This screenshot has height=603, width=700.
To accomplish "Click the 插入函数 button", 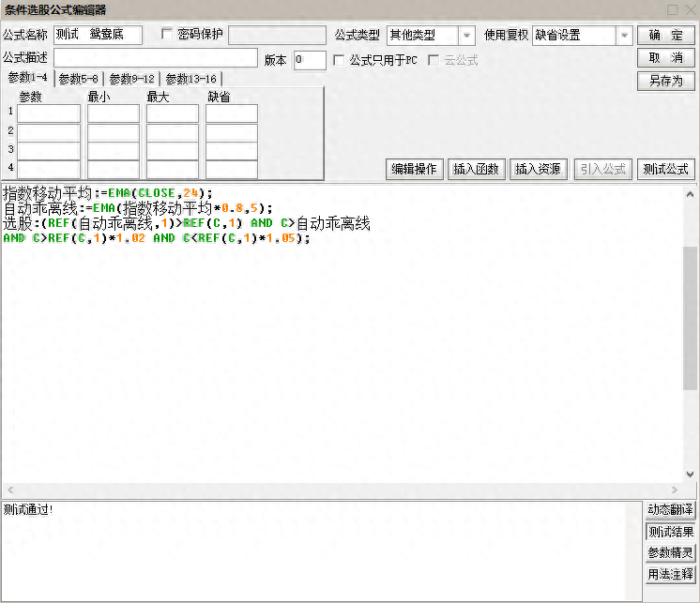I will [478, 169].
